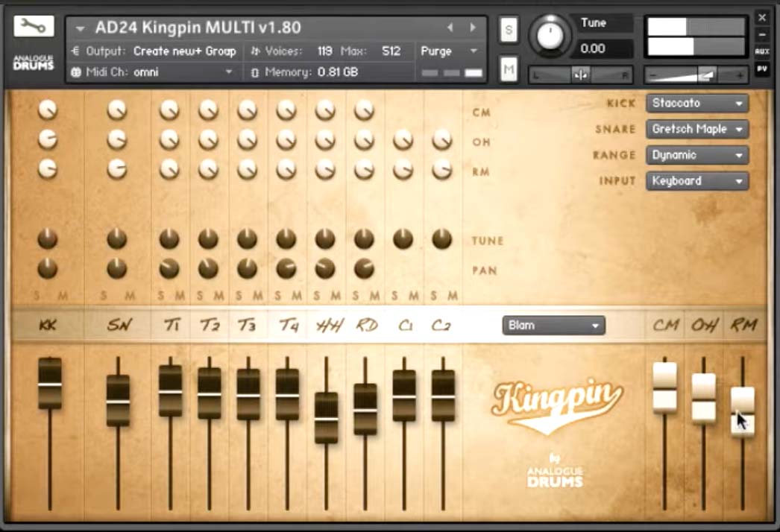Adjust the RD channel TUNE knob
The image size is (780, 532).
(x=364, y=238)
